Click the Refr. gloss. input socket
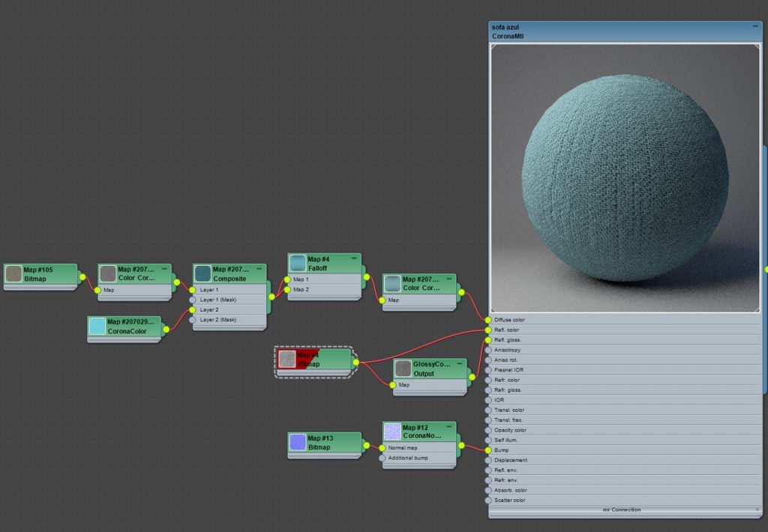 click(487, 390)
